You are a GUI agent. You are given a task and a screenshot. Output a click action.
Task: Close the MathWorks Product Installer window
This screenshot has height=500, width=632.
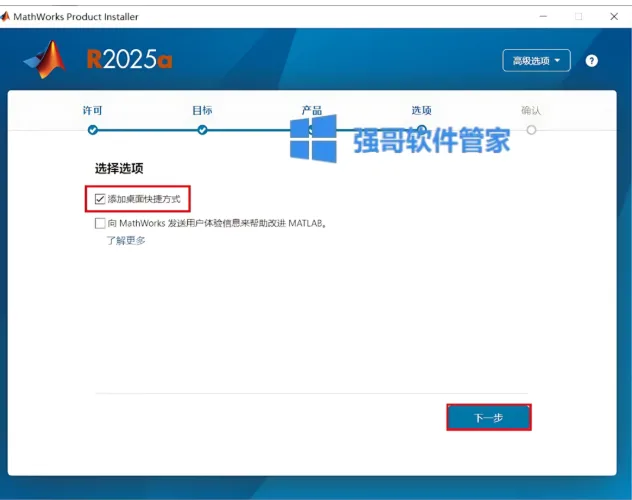click(x=614, y=17)
